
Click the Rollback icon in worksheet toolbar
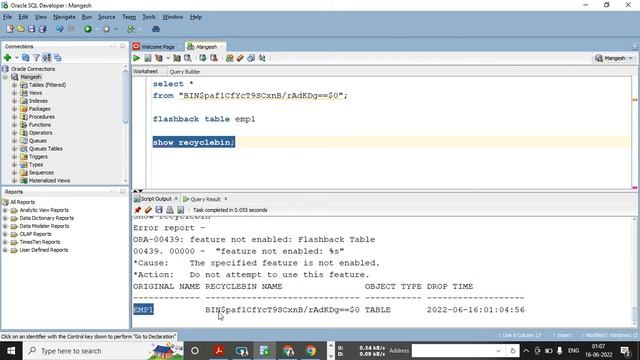point(213,58)
